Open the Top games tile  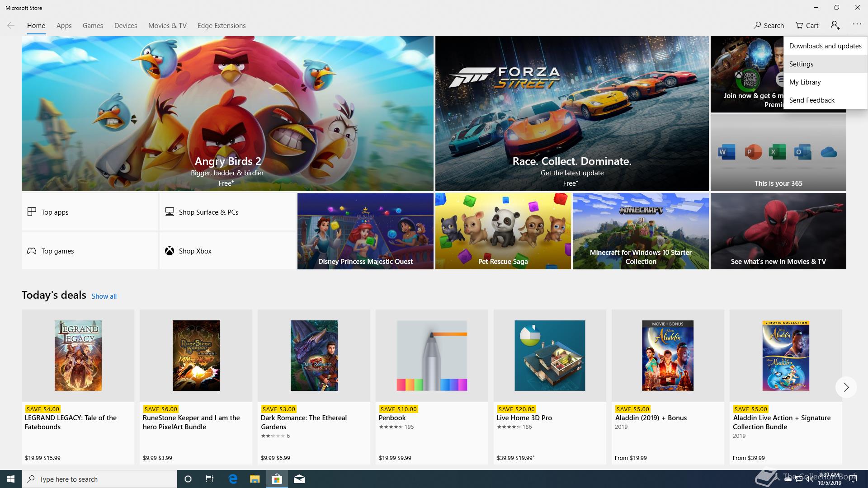point(90,251)
